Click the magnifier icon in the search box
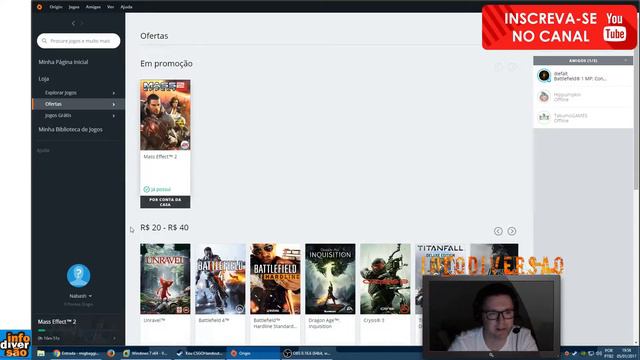640x360 pixels. click(x=44, y=41)
